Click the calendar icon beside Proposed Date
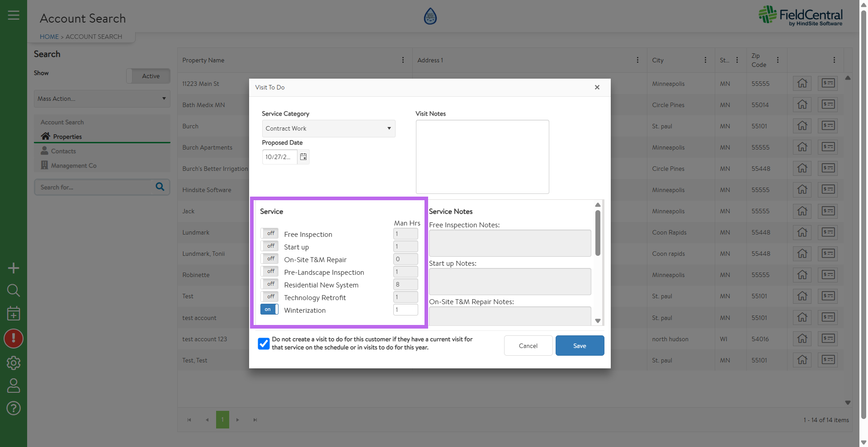This screenshot has height=447, width=868. (x=303, y=157)
